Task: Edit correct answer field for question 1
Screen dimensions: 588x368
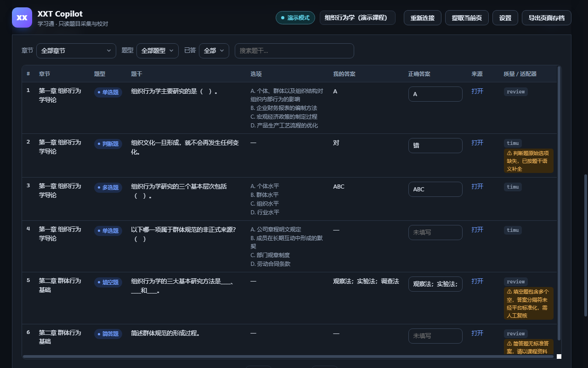Action: pyautogui.click(x=435, y=94)
